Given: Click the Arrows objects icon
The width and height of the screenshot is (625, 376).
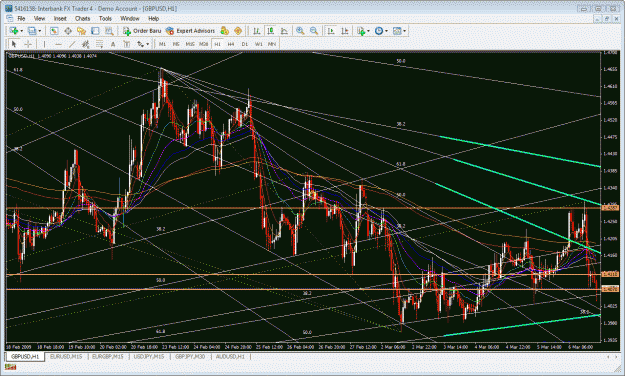Looking at the screenshot, I should click(x=141, y=44).
